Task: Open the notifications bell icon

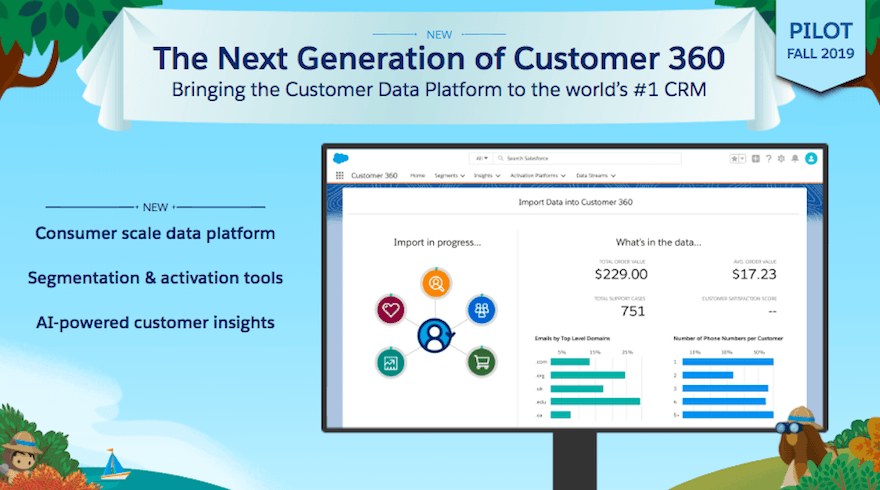Action: (794, 158)
